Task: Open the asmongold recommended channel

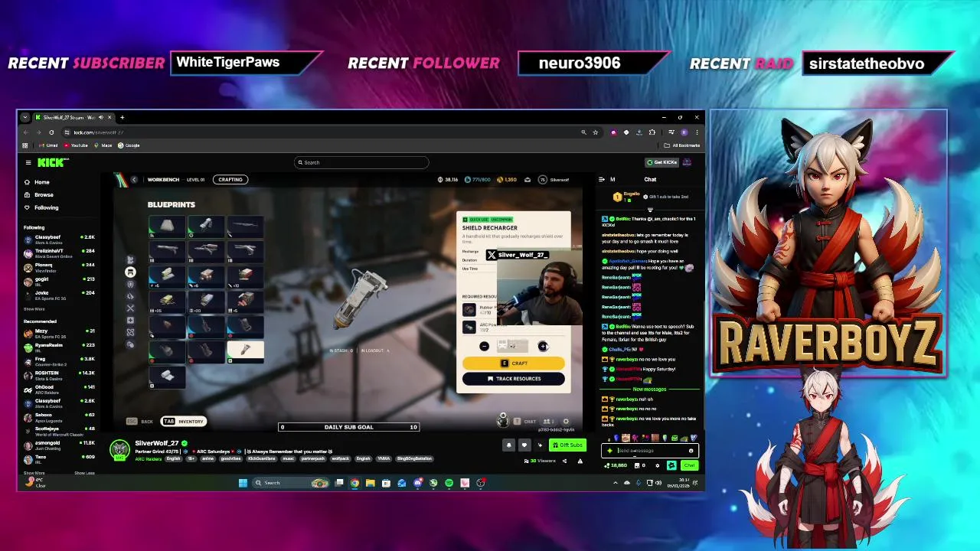Action: coord(60,445)
